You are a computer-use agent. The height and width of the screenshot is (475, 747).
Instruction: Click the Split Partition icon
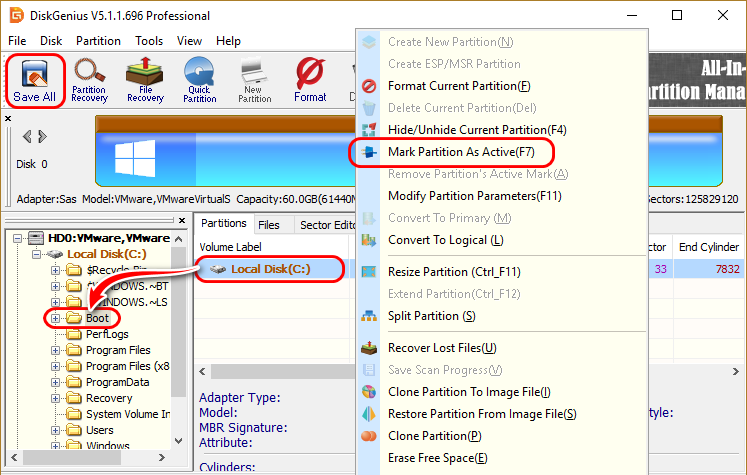[x=369, y=316]
